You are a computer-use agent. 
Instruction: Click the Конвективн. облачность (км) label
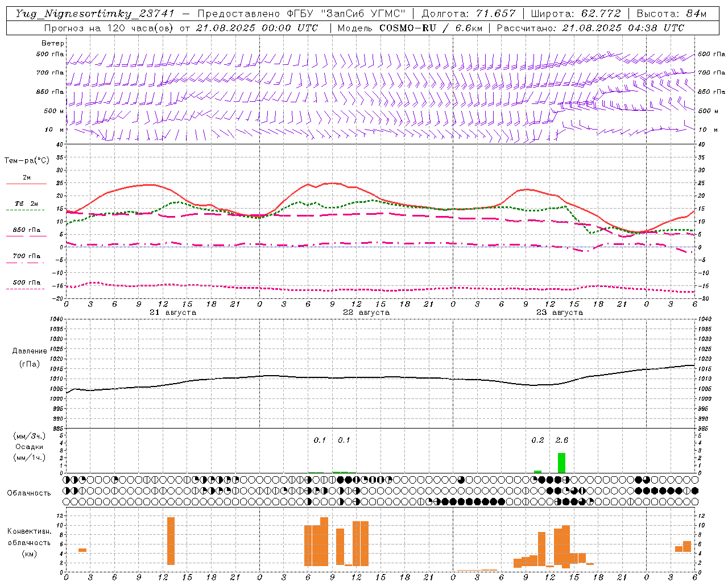[x=29, y=542]
